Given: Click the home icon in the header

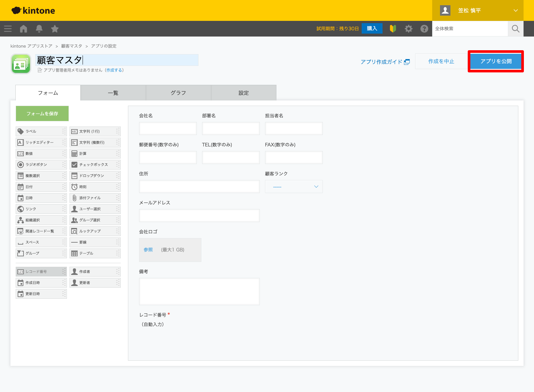Looking at the screenshot, I should click(23, 29).
